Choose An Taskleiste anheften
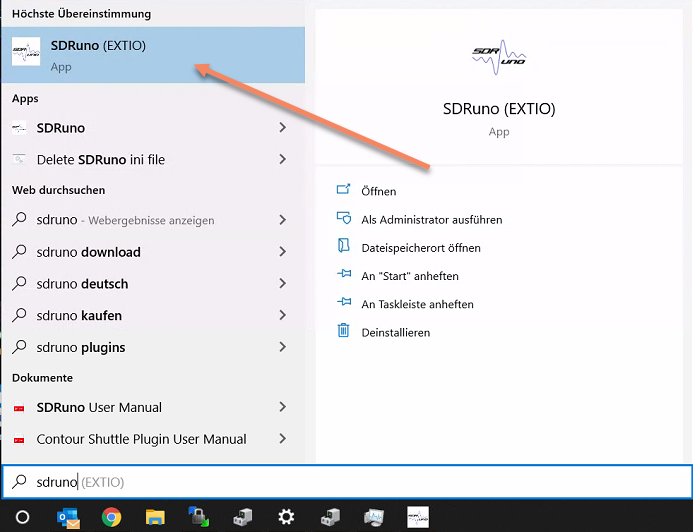 [x=417, y=304]
